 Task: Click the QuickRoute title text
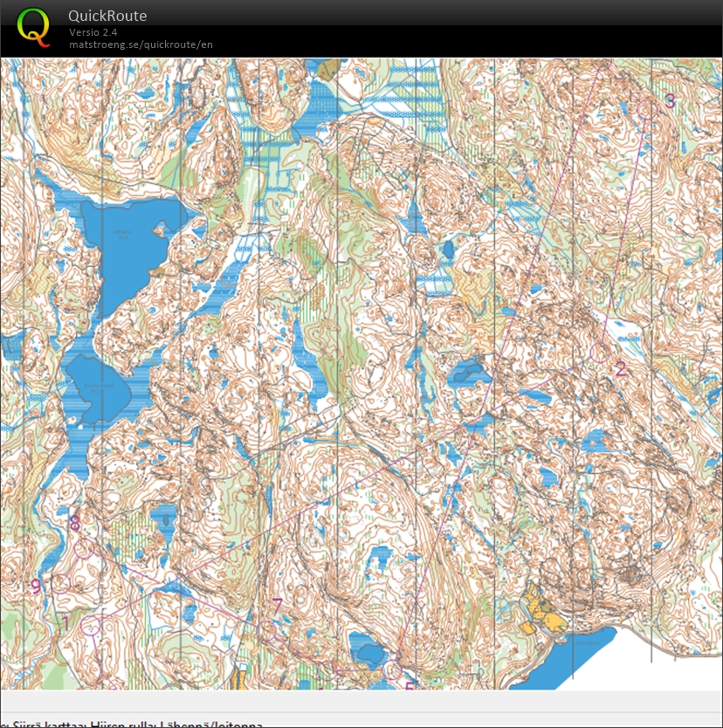(x=107, y=16)
